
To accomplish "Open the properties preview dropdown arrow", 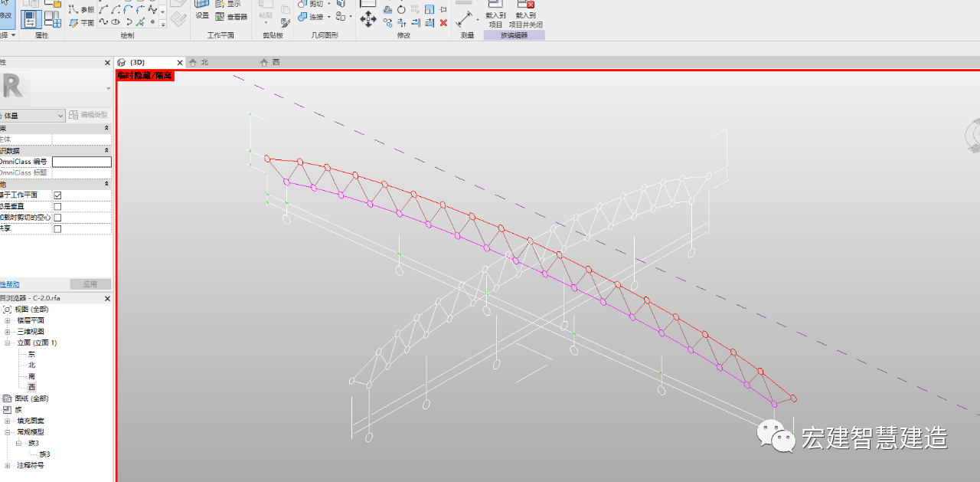I will tap(108, 89).
